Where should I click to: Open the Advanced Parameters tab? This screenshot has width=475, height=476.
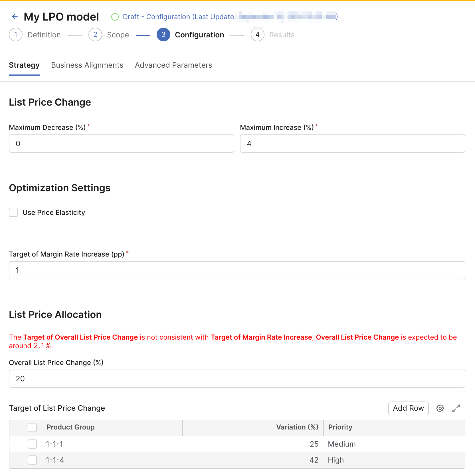tap(173, 65)
